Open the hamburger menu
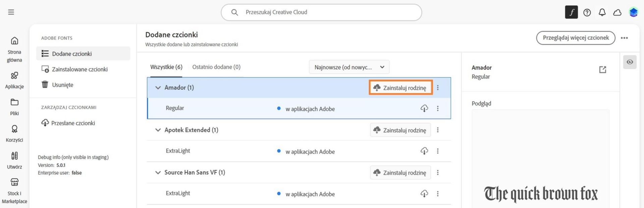This screenshot has width=644, height=208. point(11,12)
